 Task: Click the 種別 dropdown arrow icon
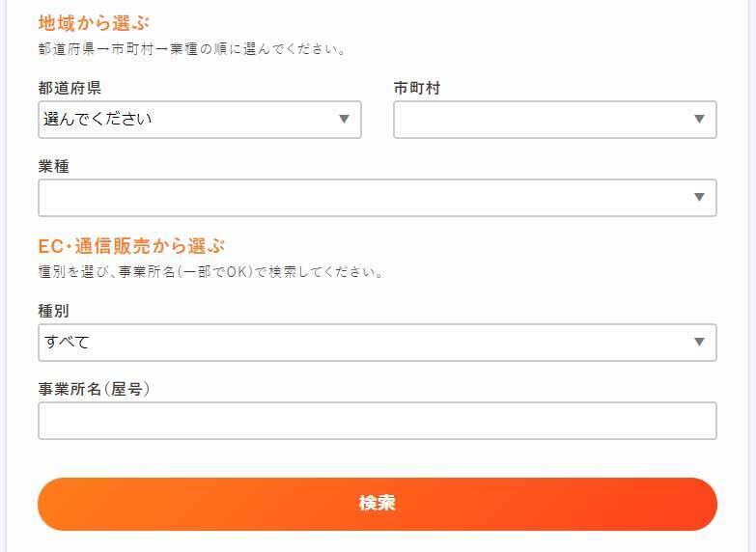699,343
